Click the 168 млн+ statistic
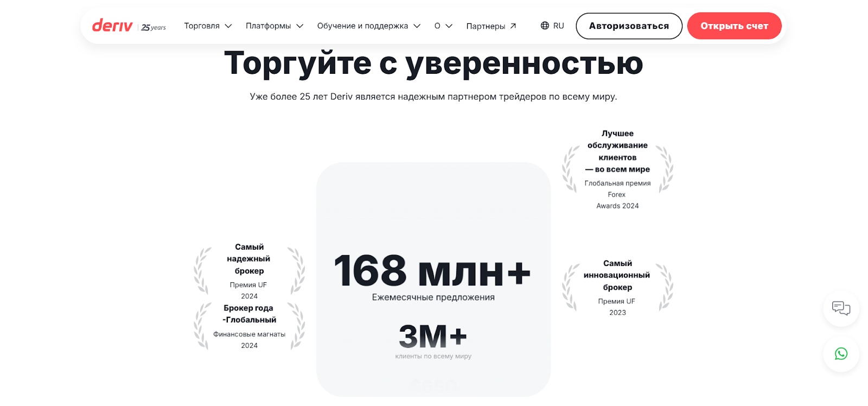868x406 pixels. point(432,271)
